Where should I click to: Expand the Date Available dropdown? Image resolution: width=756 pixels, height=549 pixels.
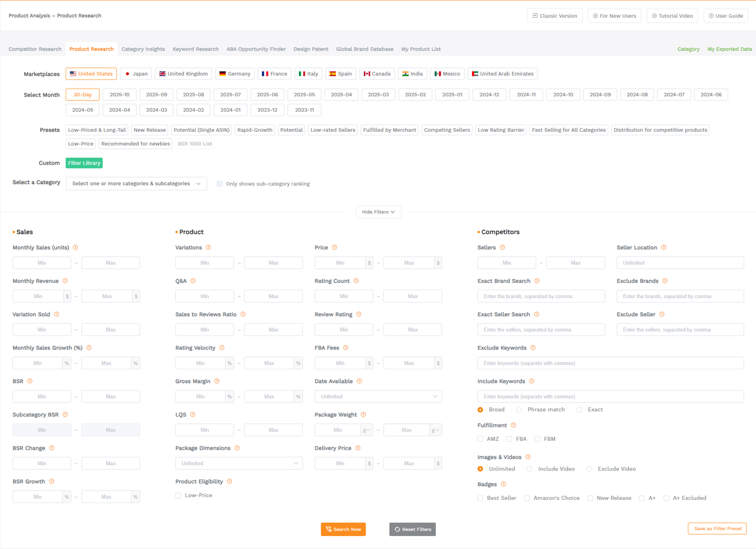pos(378,396)
